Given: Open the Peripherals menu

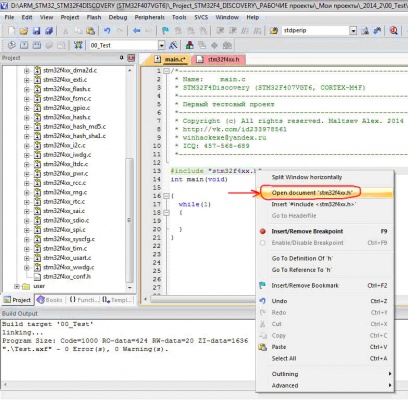Looking at the screenshot, I should (x=149, y=17).
